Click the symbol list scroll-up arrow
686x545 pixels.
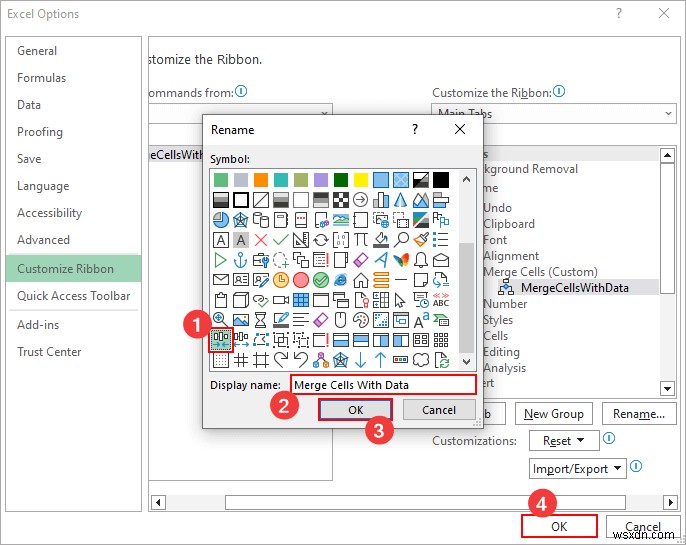466,179
